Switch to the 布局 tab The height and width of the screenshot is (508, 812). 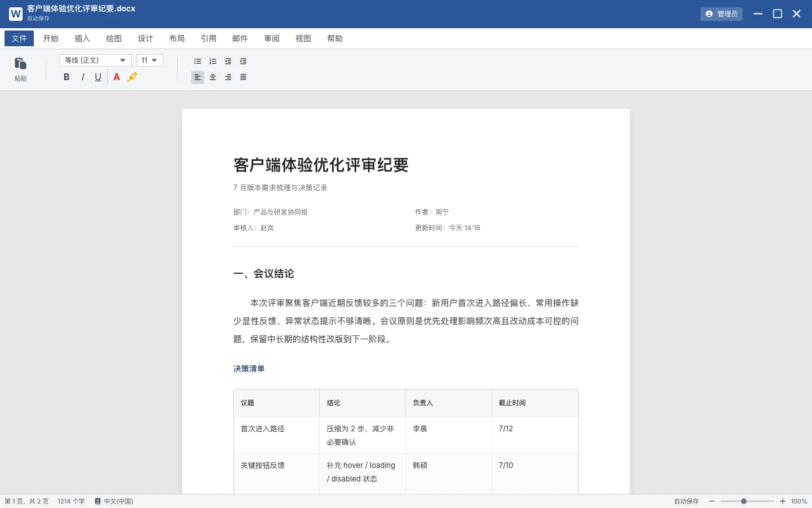pos(177,38)
